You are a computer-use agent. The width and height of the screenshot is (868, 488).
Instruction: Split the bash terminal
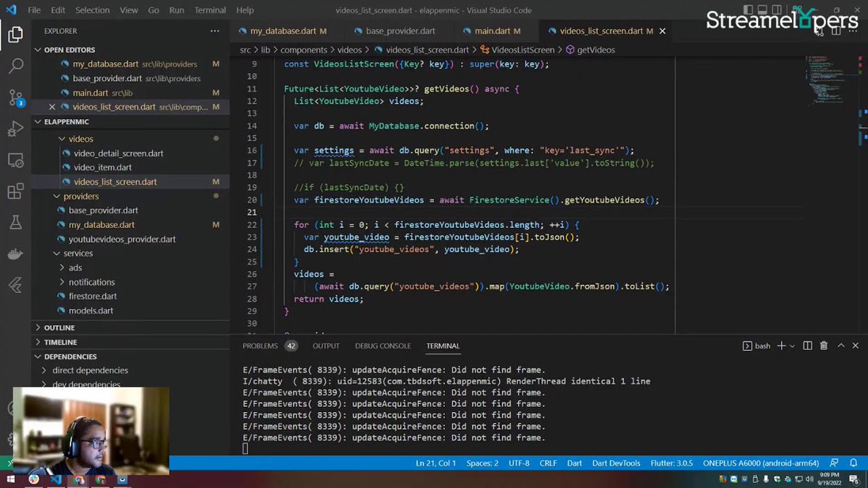point(807,346)
